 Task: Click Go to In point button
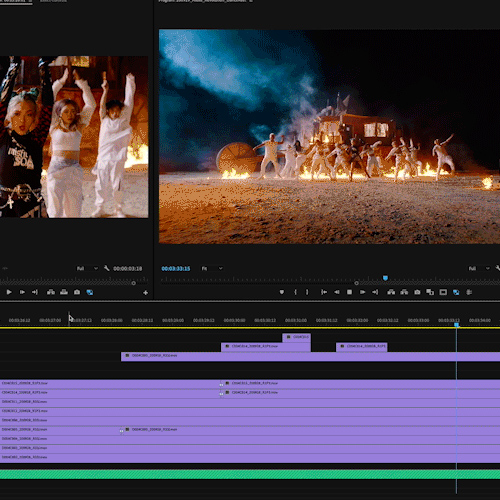click(323, 292)
